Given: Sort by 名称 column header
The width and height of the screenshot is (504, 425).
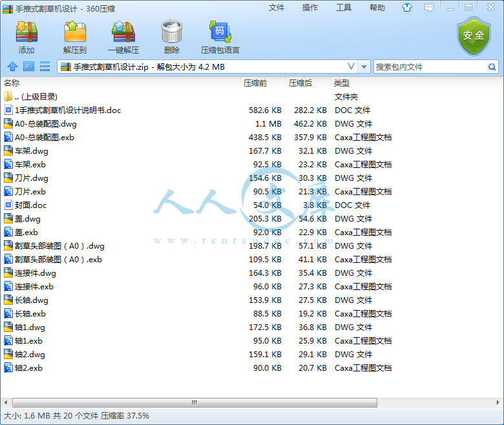Looking at the screenshot, I should pyautogui.click(x=121, y=83).
